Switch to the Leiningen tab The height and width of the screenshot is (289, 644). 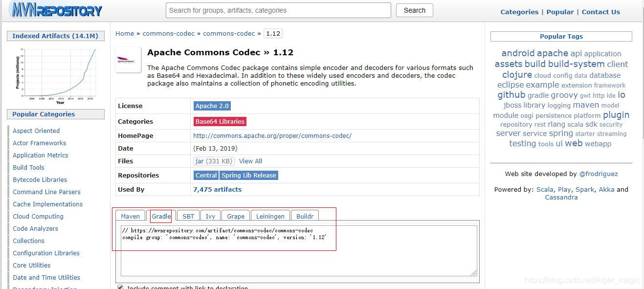pyautogui.click(x=270, y=216)
